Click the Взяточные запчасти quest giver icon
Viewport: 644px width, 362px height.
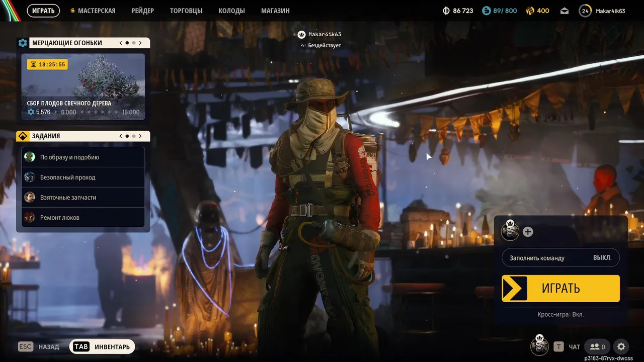(30, 197)
